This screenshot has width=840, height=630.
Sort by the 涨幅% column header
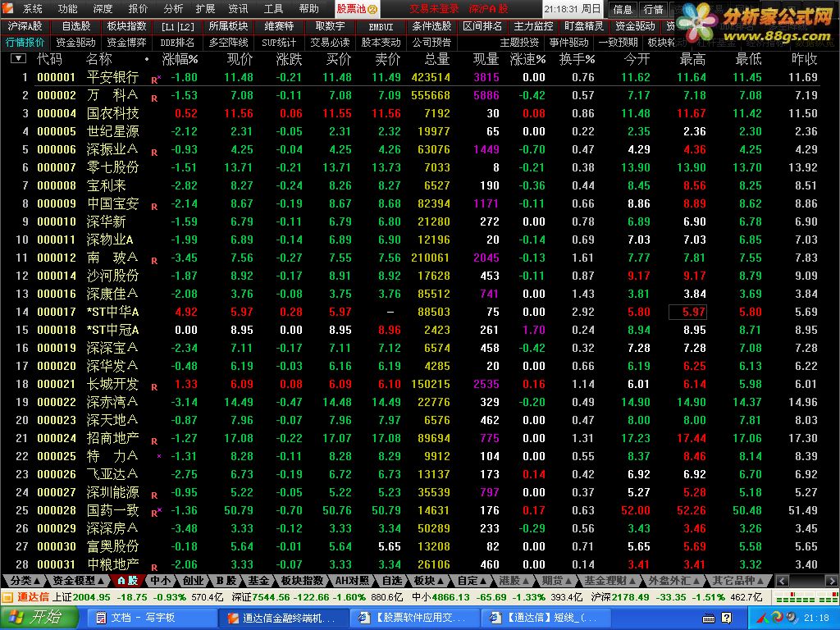coord(180,59)
